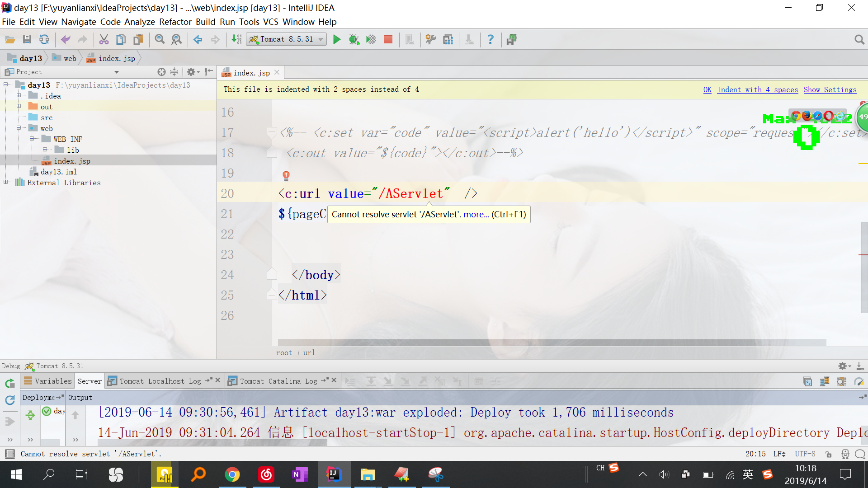Open Chrome from the Windows taskbar
This screenshot has width=868, height=488.
232,474
